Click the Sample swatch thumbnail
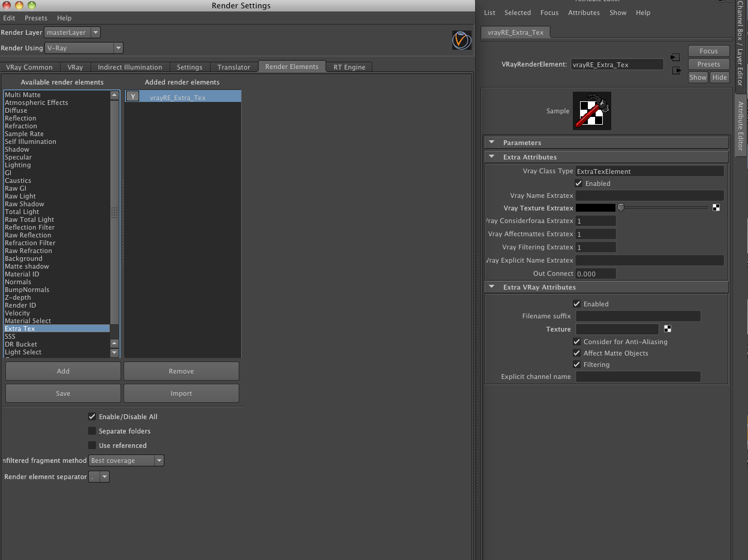Viewport: 748px width, 560px height. tap(592, 111)
